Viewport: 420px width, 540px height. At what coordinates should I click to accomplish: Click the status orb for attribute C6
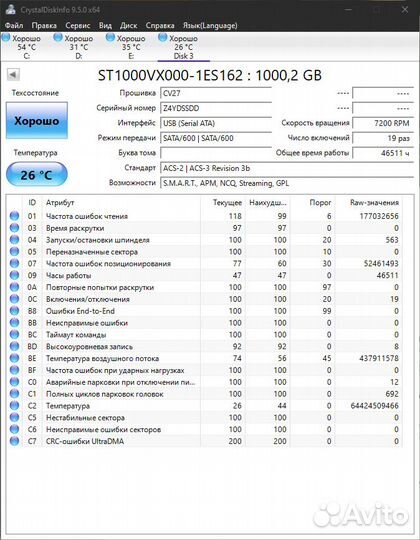point(14,429)
